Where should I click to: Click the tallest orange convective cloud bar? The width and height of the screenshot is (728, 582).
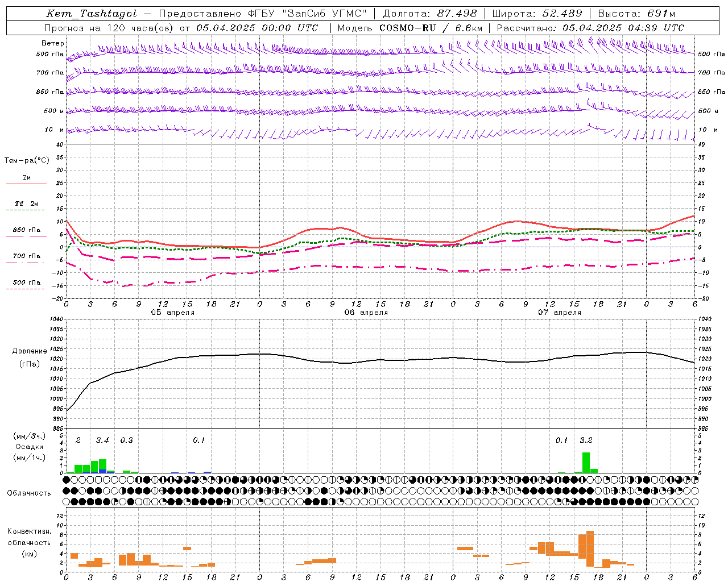[590, 548]
